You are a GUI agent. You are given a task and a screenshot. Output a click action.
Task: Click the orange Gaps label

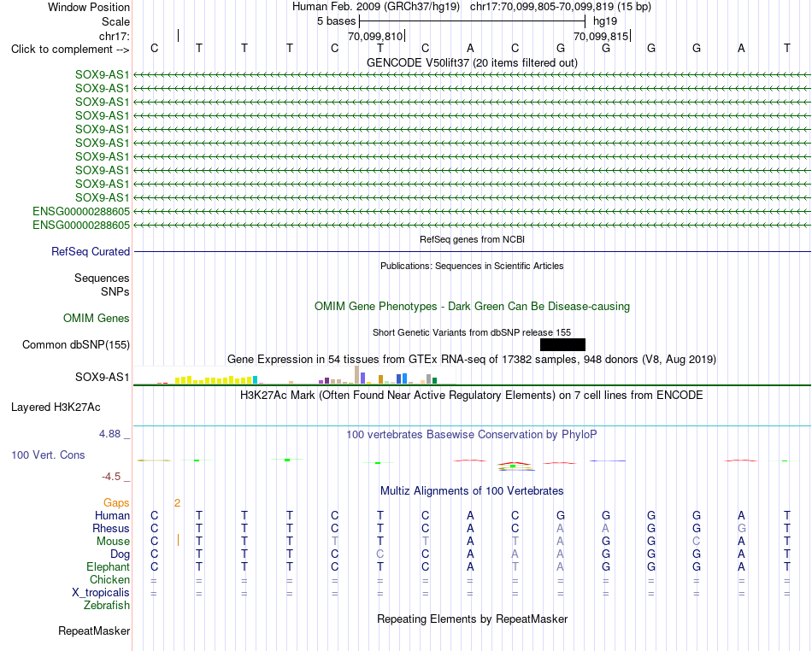click(116, 503)
